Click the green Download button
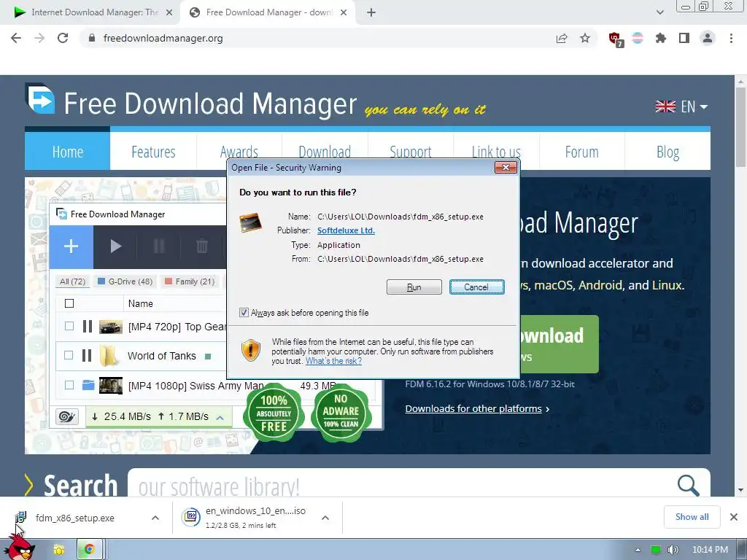747x560 pixels. 558,344
